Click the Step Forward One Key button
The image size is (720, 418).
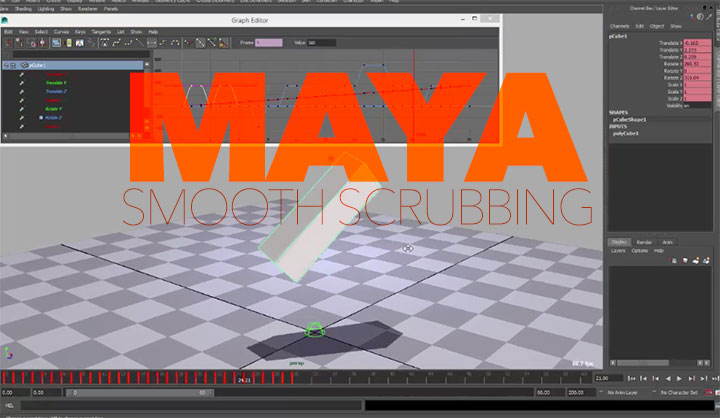tap(691, 378)
